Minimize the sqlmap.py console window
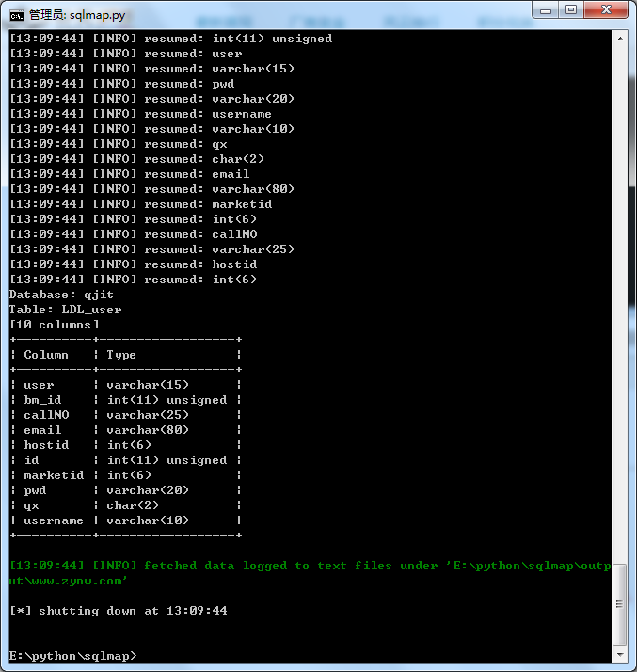The width and height of the screenshot is (637, 672). (x=546, y=10)
